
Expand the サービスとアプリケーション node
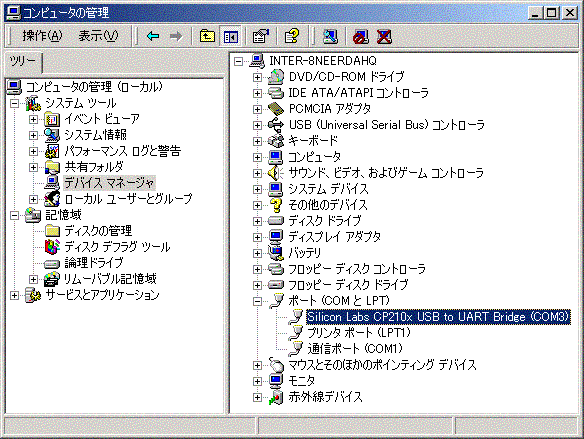point(14,296)
